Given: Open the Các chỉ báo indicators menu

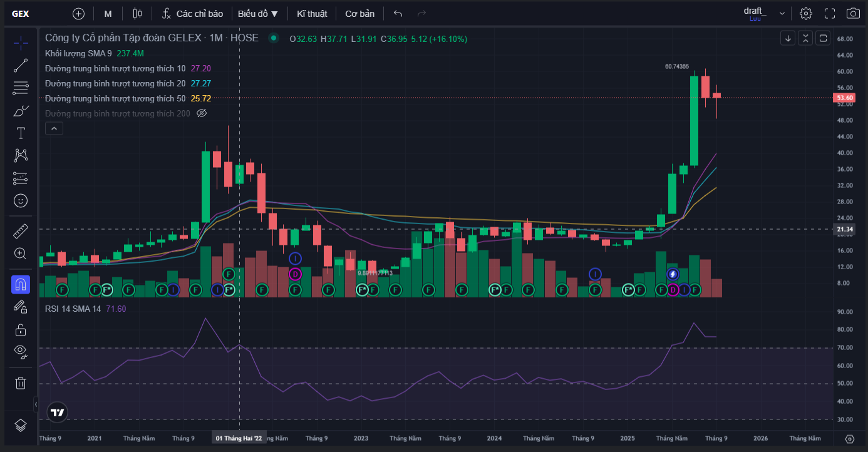Looking at the screenshot, I should (x=192, y=14).
